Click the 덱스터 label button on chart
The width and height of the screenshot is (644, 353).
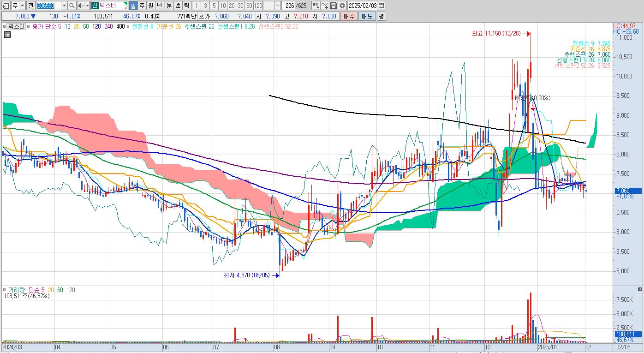click(x=16, y=27)
